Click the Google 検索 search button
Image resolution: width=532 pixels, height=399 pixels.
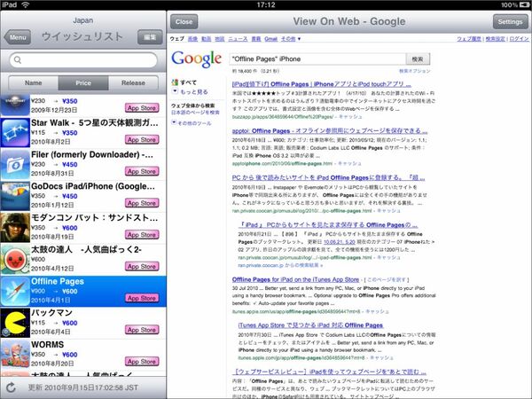pyautogui.click(x=418, y=59)
